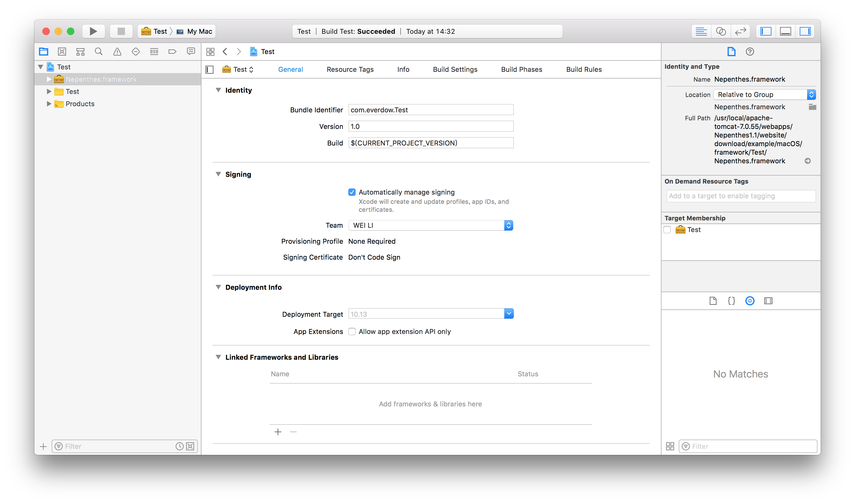This screenshot has height=504, width=855.
Task: Show the Quick Help inspector
Action: point(750,52)
